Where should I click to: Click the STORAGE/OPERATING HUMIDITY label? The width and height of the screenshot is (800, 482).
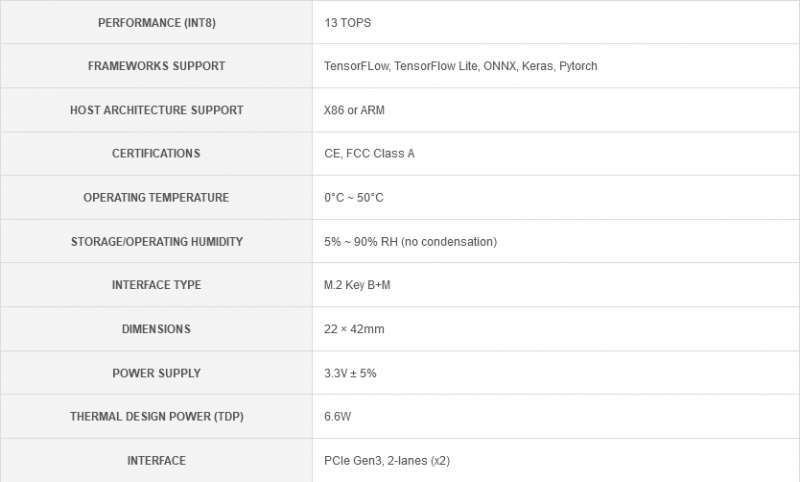pos(156,242)
